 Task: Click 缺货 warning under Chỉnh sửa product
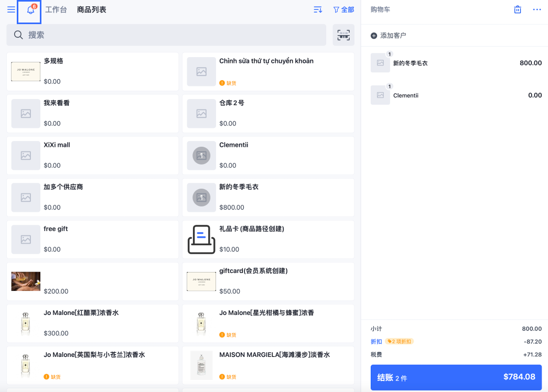pyautogui.click(x=228, y=83)
